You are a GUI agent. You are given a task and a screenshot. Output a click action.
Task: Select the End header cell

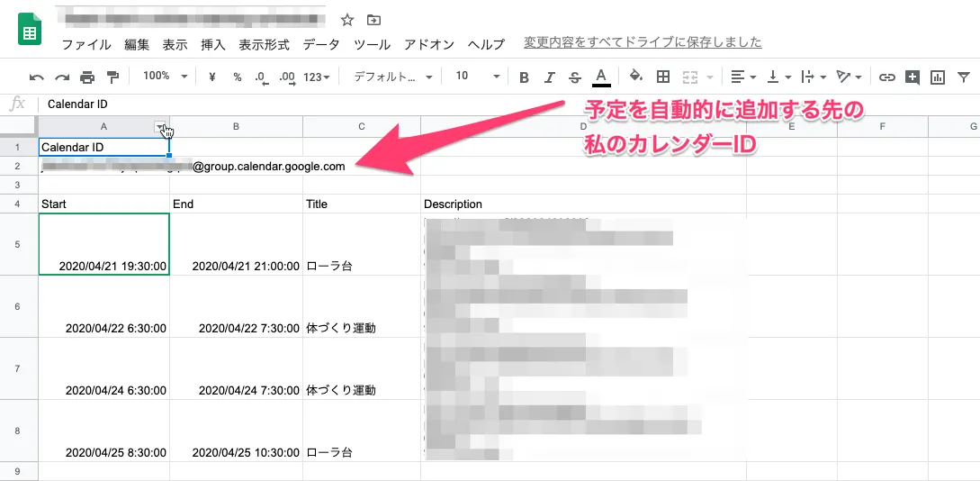[x=237, y=204]
